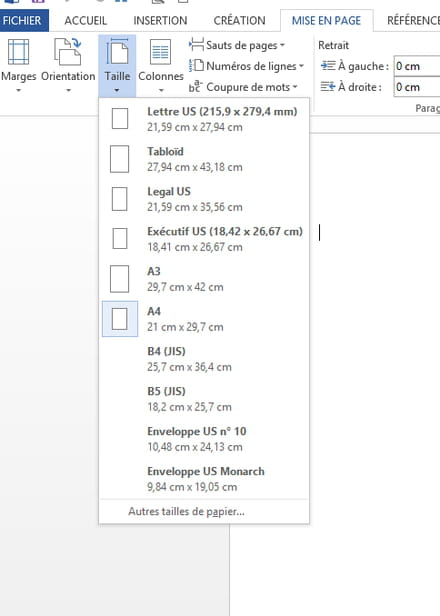440x616 pixels.
Task: Click the Tabloïd page thumbnail icon
Action: (119, 159)
